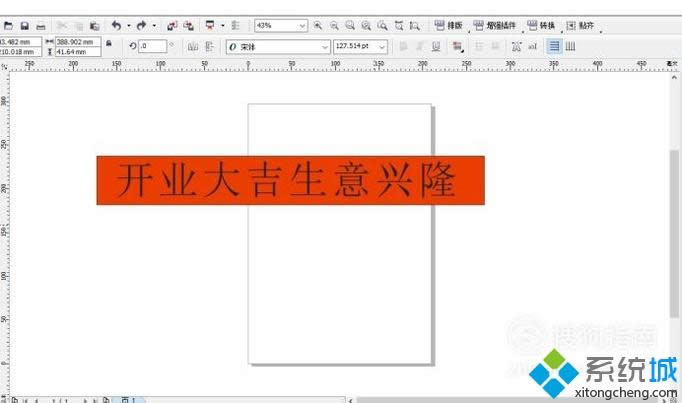Click the Zoom Out magnifier icon
The width and height of the screenshot is (682, 403).
click(x=334, y=26)
